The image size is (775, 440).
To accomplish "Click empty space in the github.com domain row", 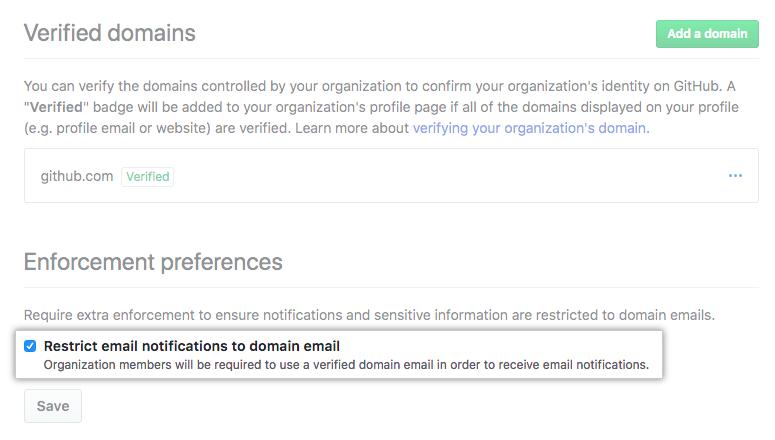I will (x=450, y=176).
